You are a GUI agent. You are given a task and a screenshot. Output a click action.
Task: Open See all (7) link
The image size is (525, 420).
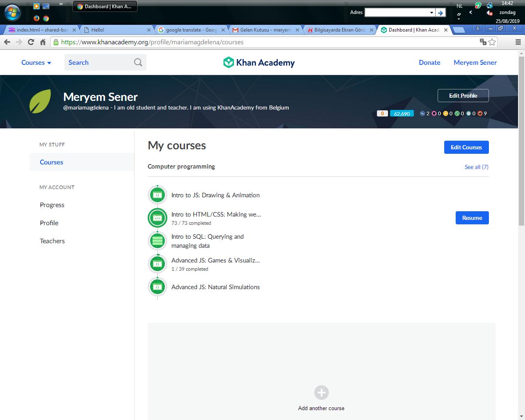pos(477,167)
